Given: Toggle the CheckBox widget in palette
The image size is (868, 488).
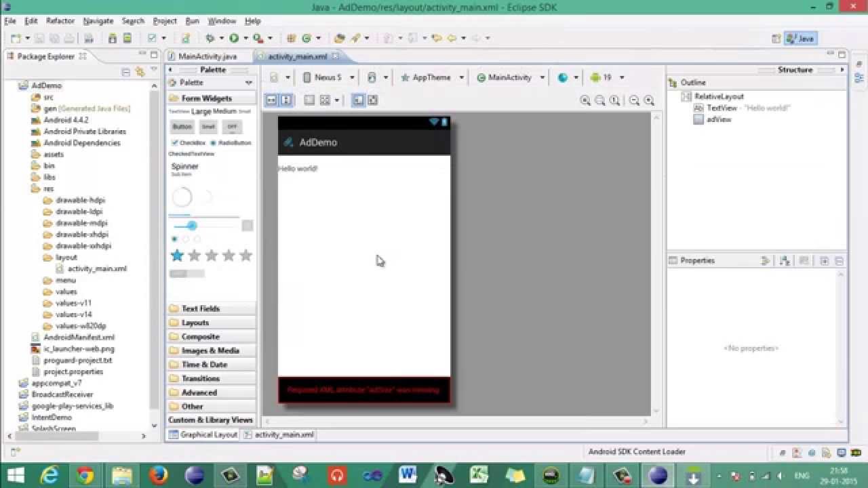Looking at the screenshot, I should (x=189, y=143).
